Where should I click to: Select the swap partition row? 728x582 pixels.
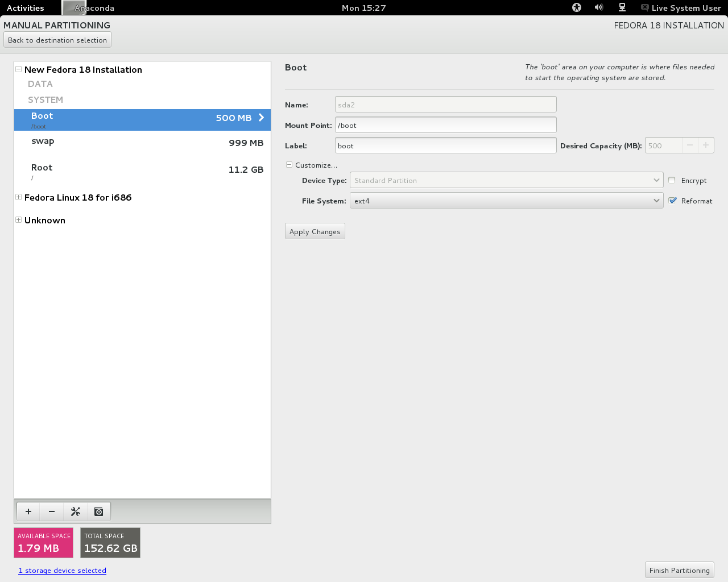pos(142,143)
